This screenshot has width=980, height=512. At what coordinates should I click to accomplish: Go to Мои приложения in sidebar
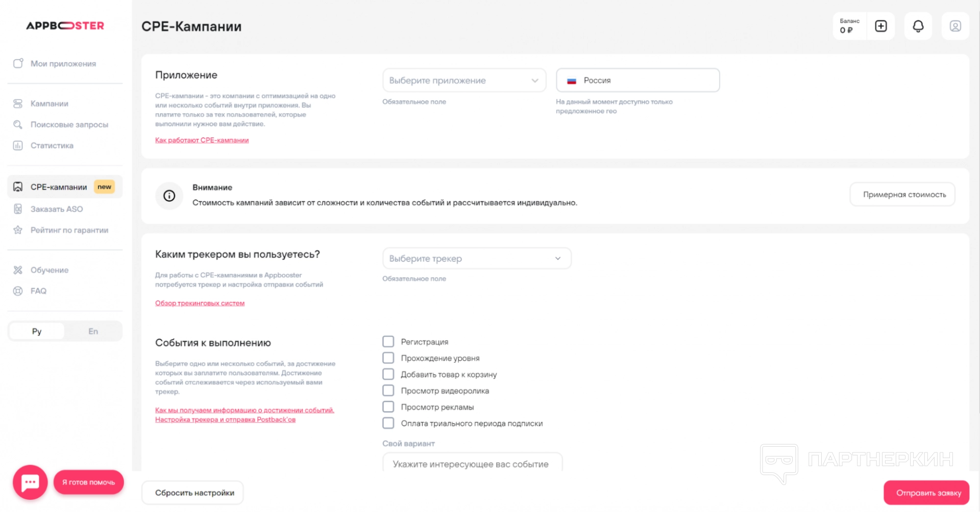[63, 64]
